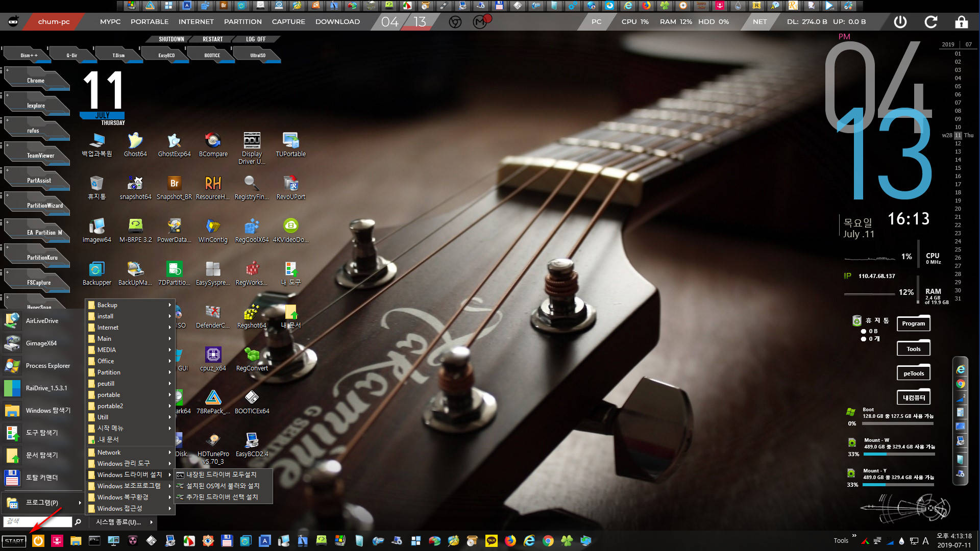Select 내장된 드라이버 모두설치 menu entry
This screenshot has width=980, height=551.
coord(223,475)
